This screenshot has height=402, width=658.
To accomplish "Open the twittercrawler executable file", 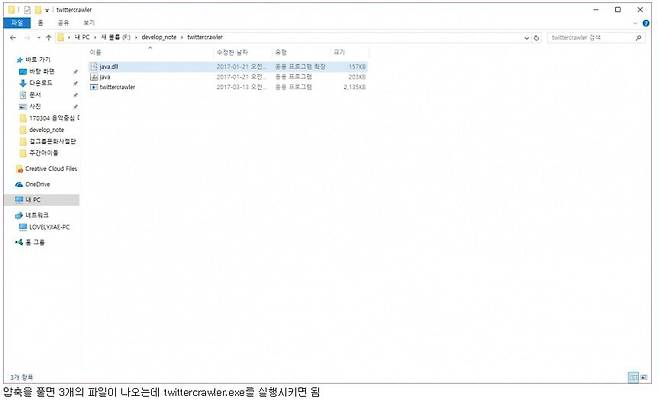I will pos(117,87).
